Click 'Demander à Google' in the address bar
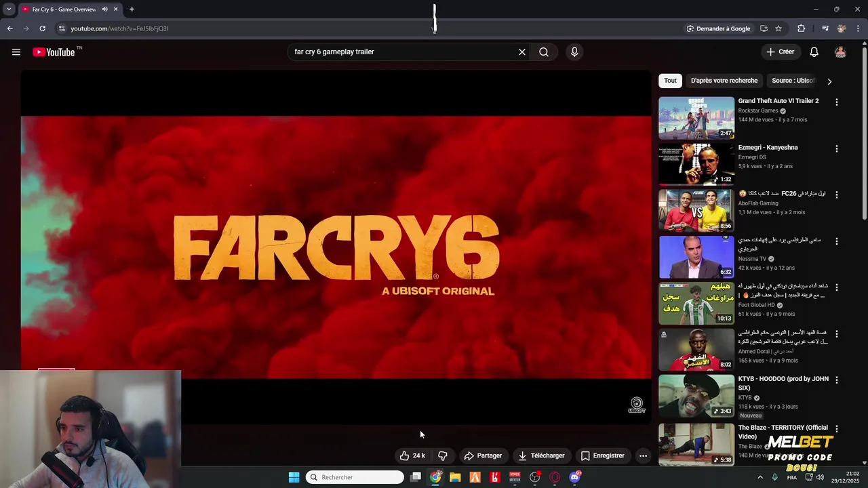 718,28
